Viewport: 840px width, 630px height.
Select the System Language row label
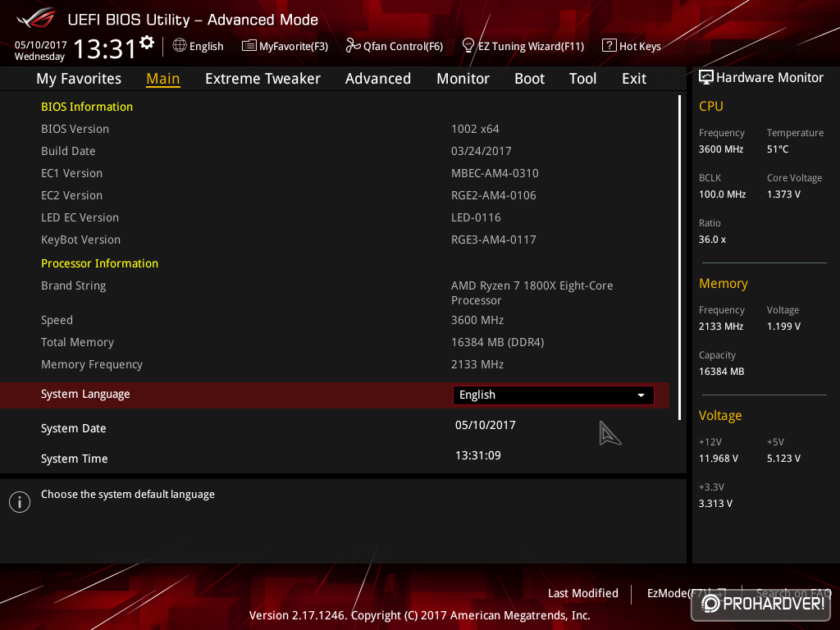pyautogui.click(x=85, y=394)
